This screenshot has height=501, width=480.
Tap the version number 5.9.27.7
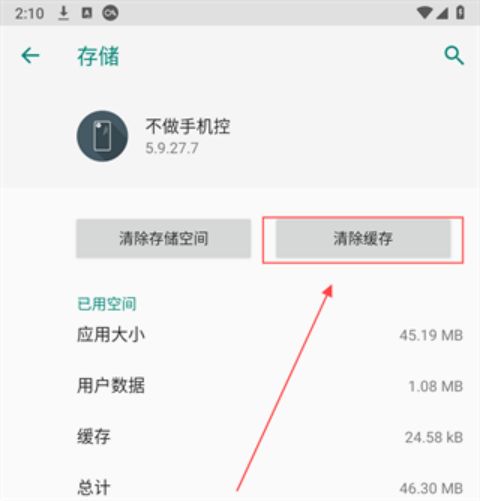pyautogui.click(x=172, y=148)
